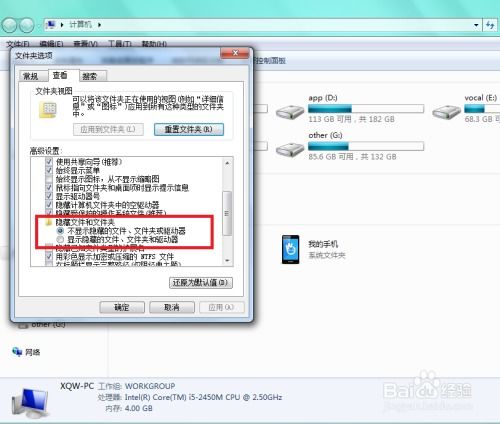The image size is (500, 424).
Task: Click the back navigation arrow button
Action: click(9, 25)
